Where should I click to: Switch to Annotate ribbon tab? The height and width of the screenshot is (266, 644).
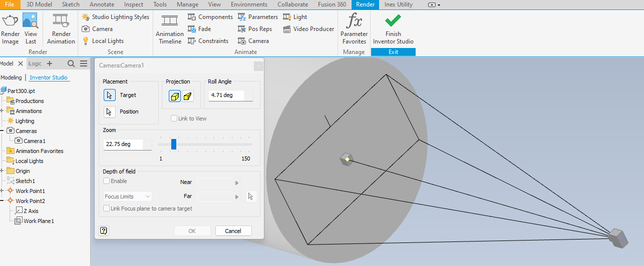click(x=102, y=4)
